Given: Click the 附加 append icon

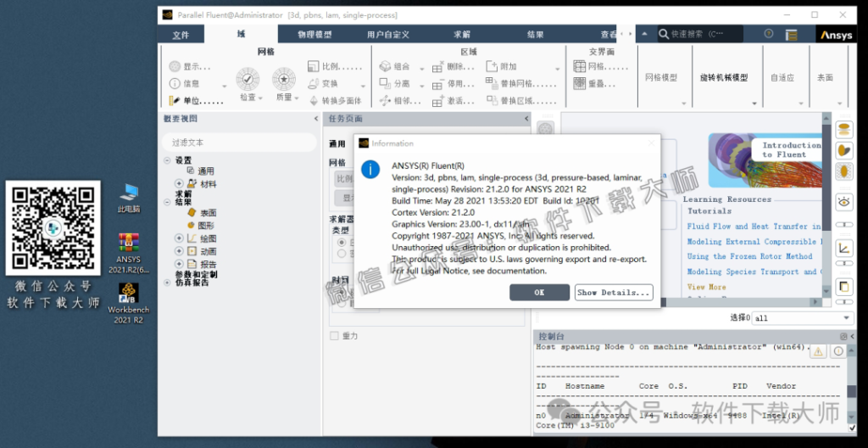Looking at the screenshot, I should (492, 66).
